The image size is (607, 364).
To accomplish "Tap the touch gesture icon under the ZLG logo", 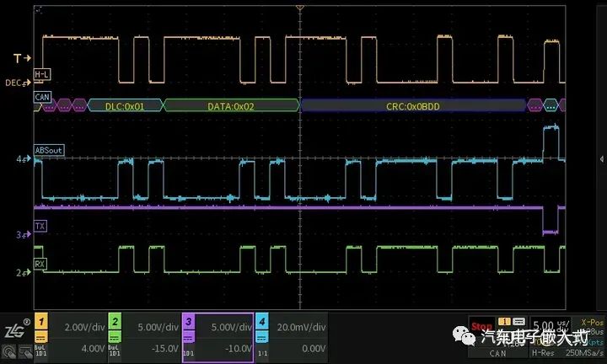I will pos(9,351).
